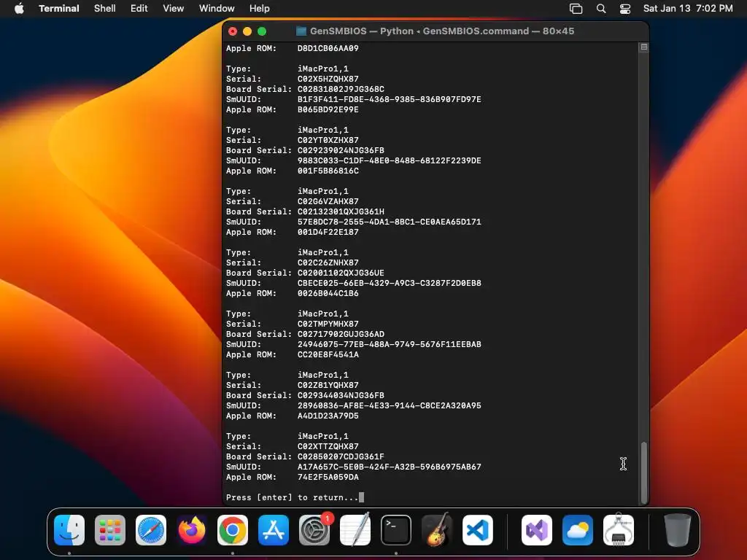The width and height of the screenshot is (747, 560).
Task: Open Launchpad from the Dock
Action: [110, 530]
